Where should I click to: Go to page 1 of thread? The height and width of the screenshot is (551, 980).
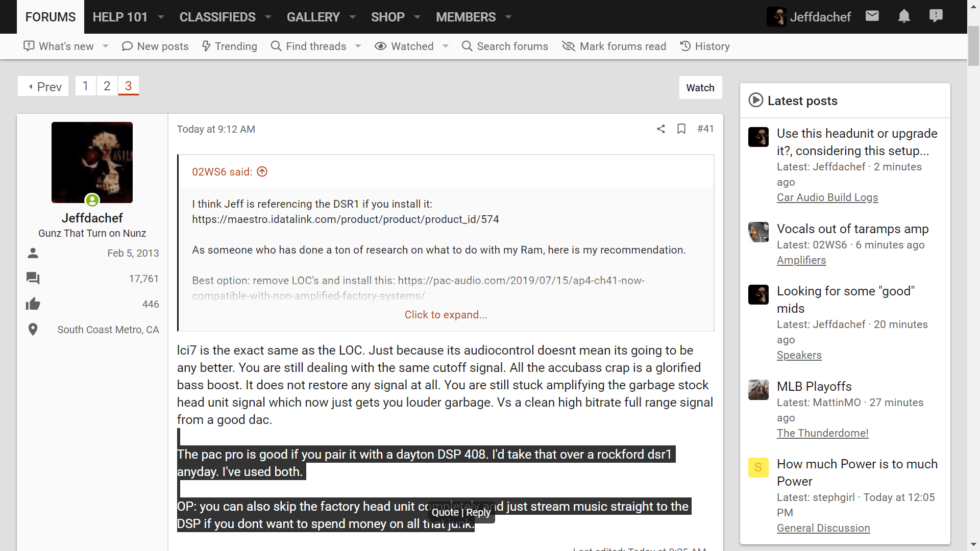86,86
